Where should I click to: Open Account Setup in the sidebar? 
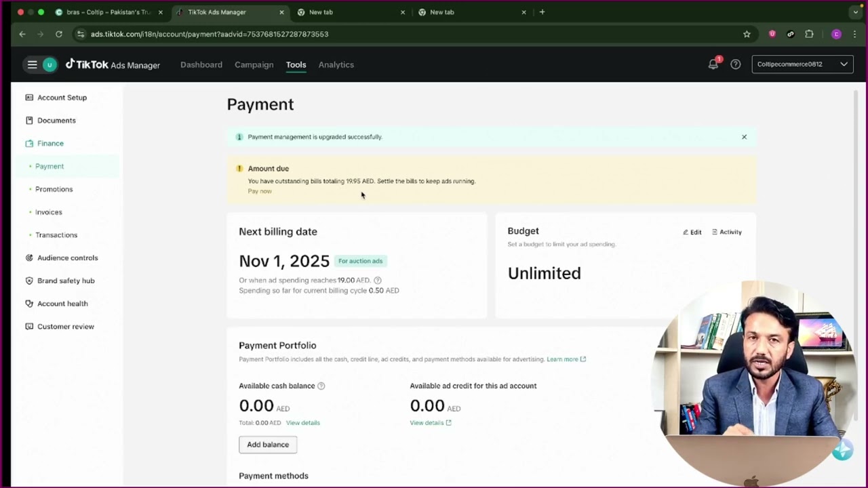point(62,98)
